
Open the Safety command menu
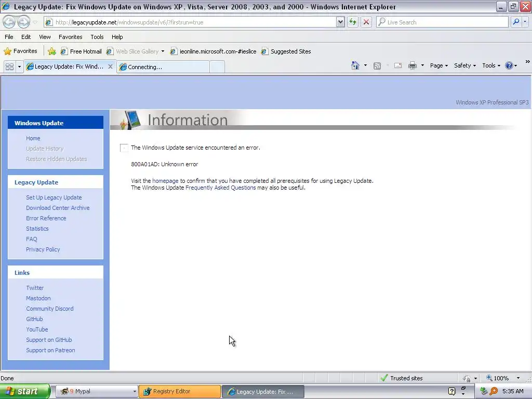click(465, 65)
